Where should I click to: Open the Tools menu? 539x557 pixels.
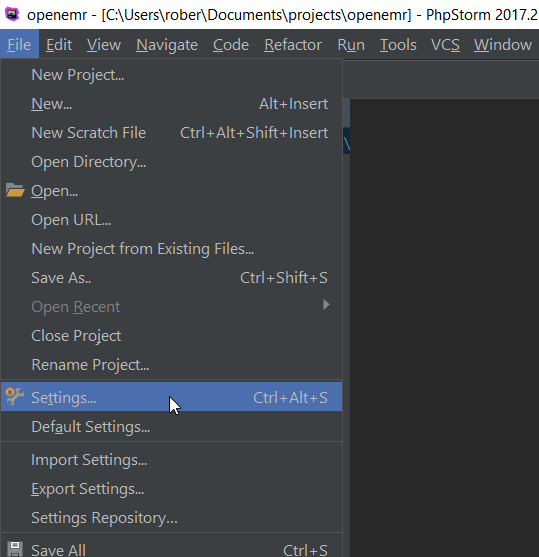point(398,45)
